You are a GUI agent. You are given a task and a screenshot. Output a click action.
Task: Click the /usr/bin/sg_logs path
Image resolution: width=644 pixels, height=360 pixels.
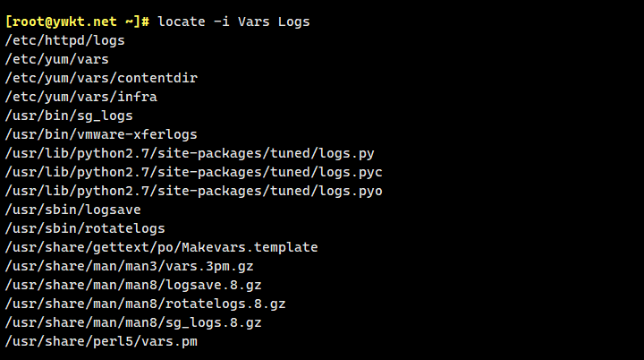69,116
